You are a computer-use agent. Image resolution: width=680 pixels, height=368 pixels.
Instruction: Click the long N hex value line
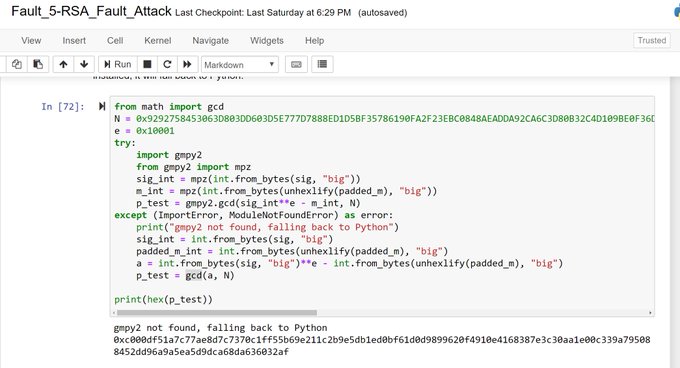[x=384, y=119]
